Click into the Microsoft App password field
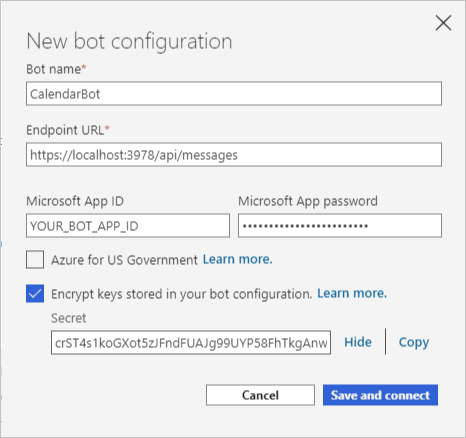The width and height of the screenshot is (466, 438). click(340, 226)
